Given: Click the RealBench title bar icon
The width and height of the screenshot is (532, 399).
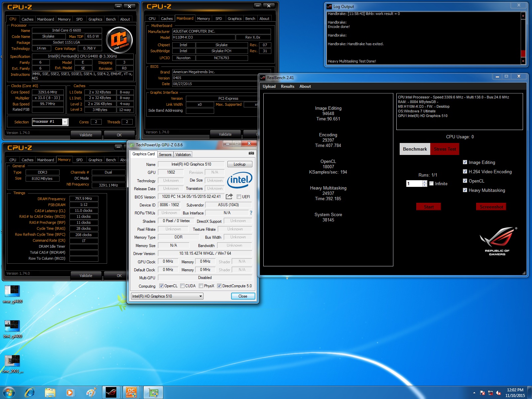Looking at the screenshot, I should (263, 78).
